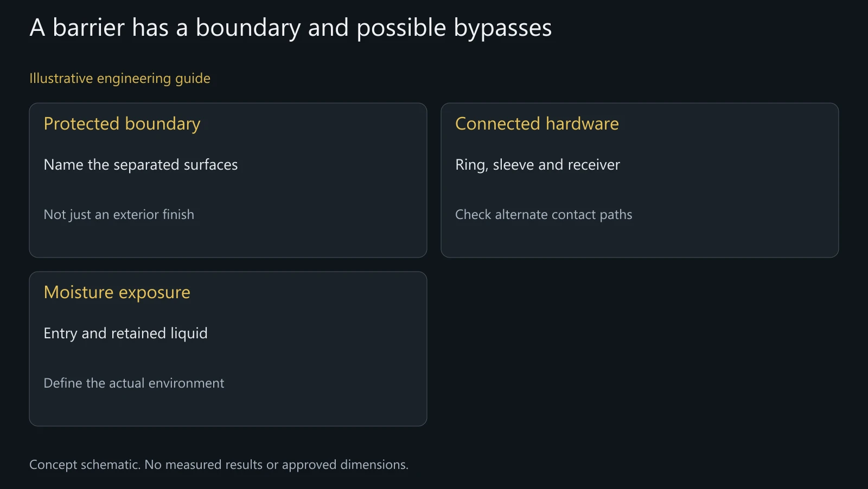The height and width of the screenshot is (489, 868).
Task: Select the 'Illustrative engineering guide' subtitle
Action: [x=120, y=79]
